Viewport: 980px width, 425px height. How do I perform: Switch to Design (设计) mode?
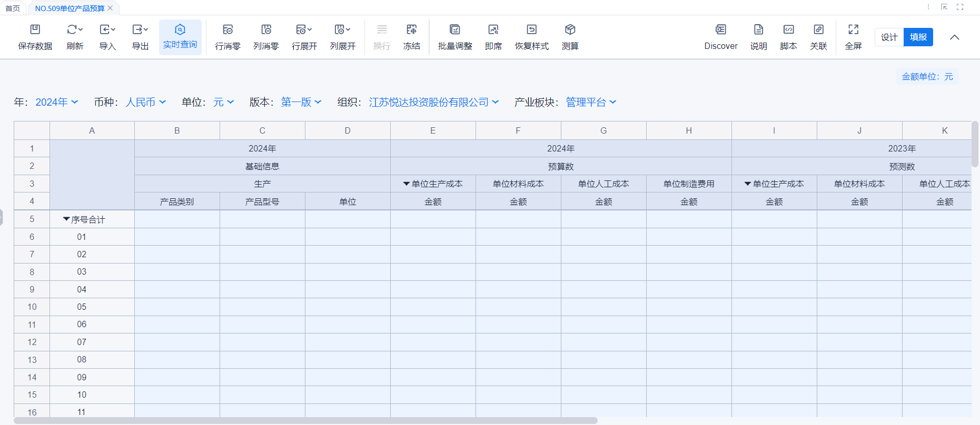tap(889, 37)
